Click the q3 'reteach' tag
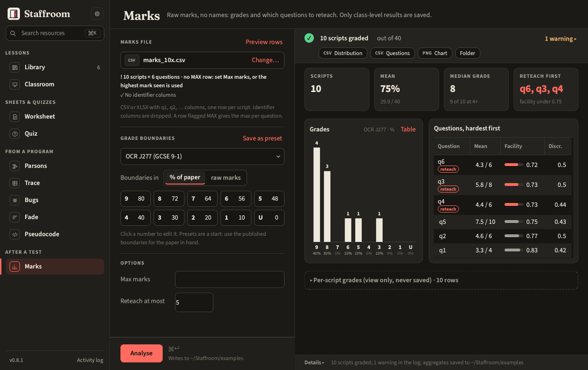 click(448, 189)
